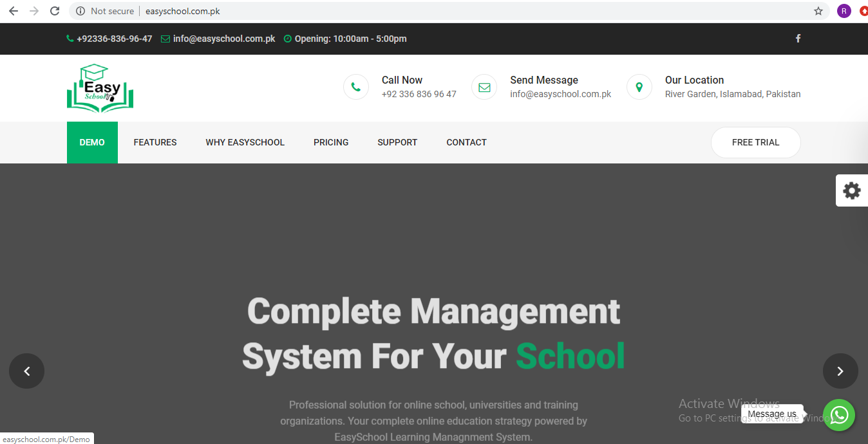Click the top bar phone number +92336-836-96-47

(x=115, y=39)
